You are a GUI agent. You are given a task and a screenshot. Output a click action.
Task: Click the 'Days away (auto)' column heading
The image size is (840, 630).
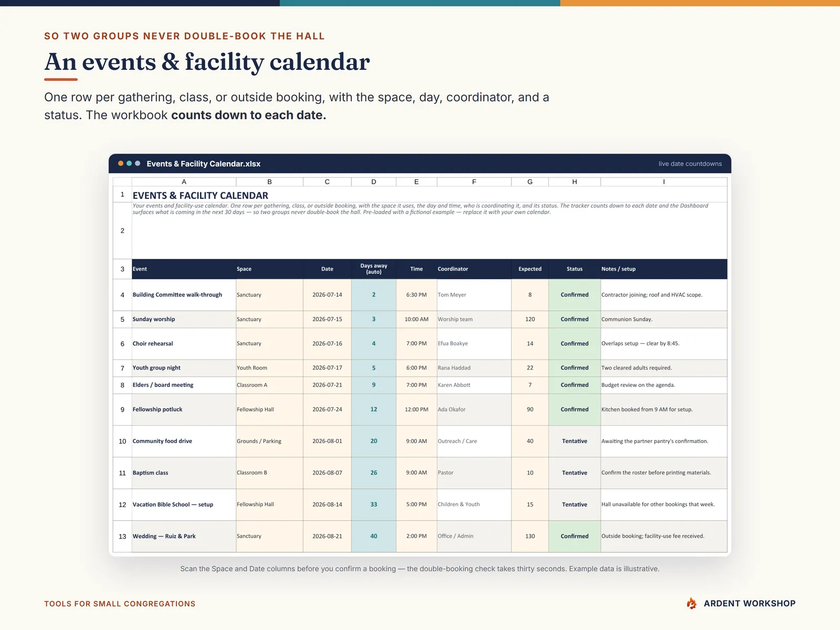[374, 269]
